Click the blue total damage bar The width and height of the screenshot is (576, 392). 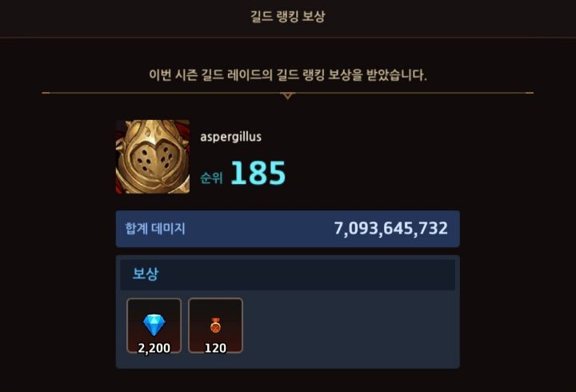[288, 229]
